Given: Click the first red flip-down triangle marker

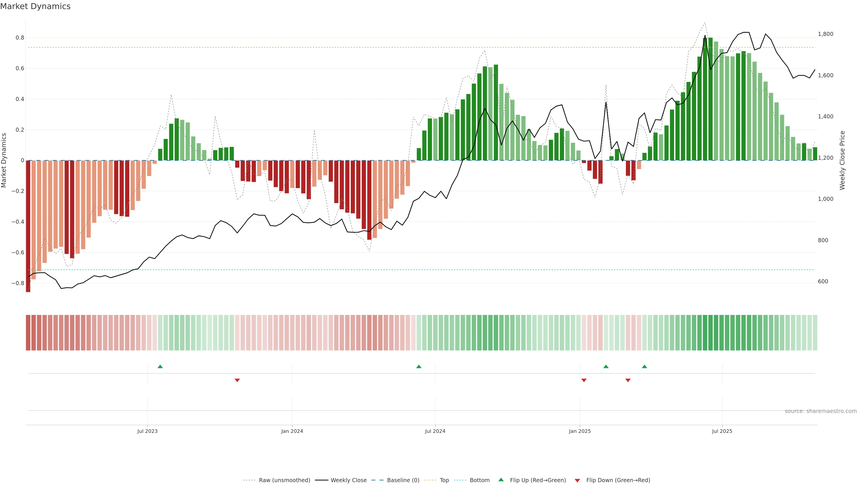Looking at the screenshot, I should tap(237, 380).
